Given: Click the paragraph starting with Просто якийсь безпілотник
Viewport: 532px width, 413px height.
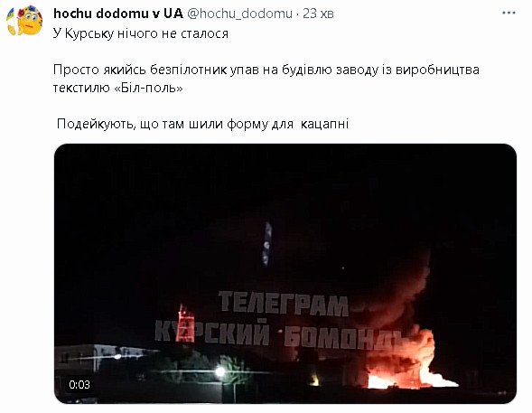Looking at the screenshot, I should click(x=266, y=79).
